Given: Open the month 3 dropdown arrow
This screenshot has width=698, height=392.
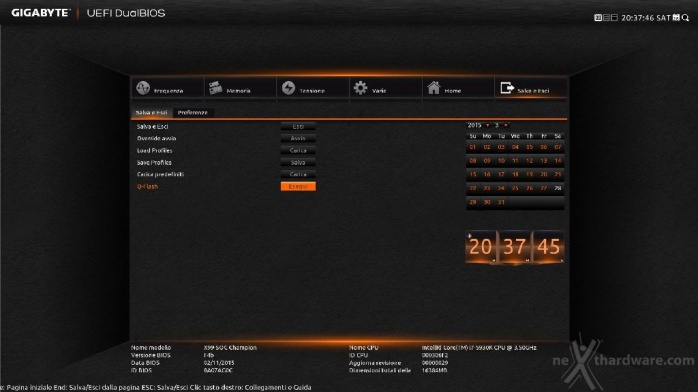Looking at the screenshot, I should coord(506,125).
